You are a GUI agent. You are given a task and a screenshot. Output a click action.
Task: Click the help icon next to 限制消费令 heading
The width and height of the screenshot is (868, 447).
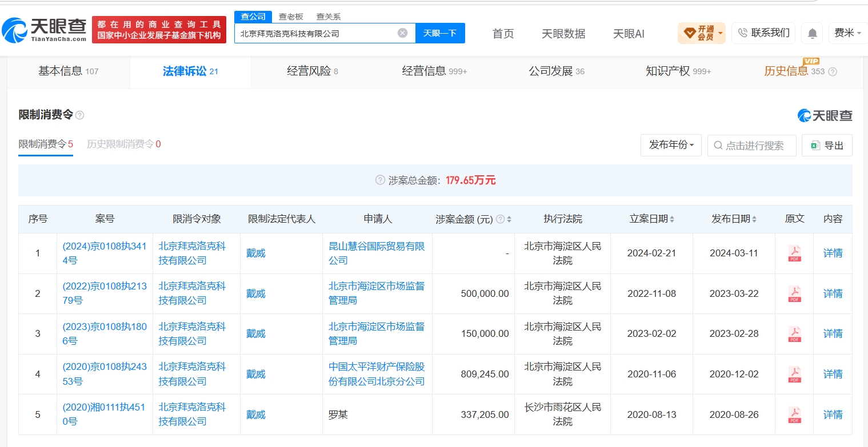(80, 115)
